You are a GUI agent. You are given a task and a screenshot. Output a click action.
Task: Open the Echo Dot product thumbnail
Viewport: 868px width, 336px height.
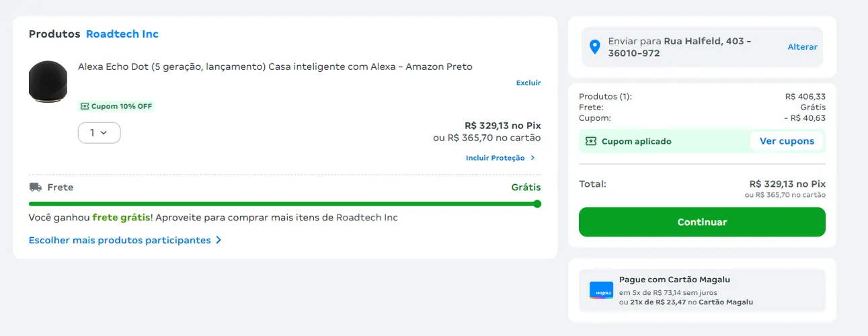pos(48,82)
